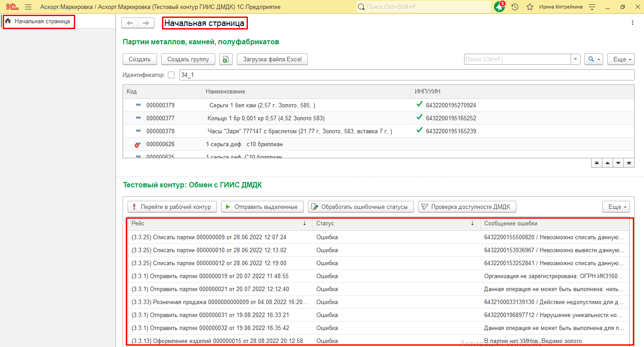This screenshot has width=644, height=347.
Task: Open the three-dot page options menu
Action: tap(632, 23)
